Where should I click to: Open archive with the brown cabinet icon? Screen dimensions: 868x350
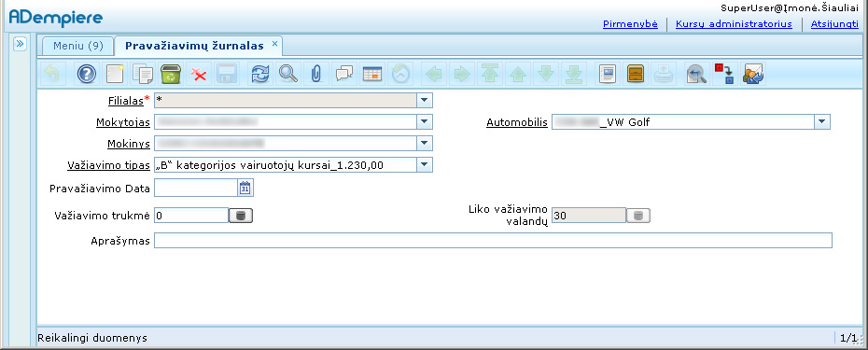point(635,74)
